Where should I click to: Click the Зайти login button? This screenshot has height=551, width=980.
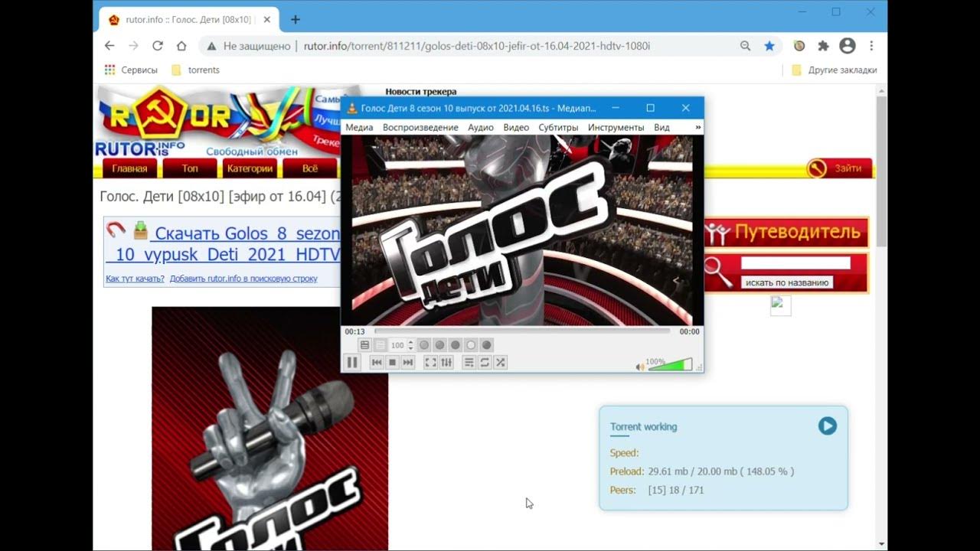[x=840, y=168]
